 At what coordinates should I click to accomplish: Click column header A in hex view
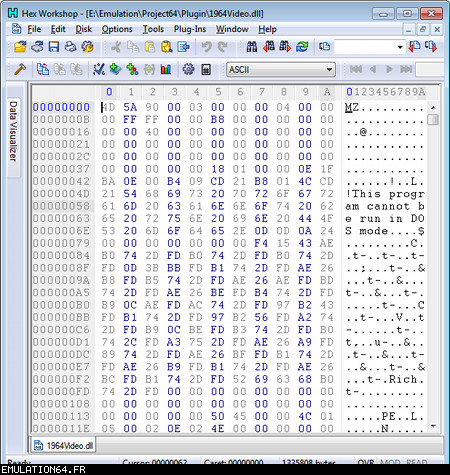click(x=327, y=92)
